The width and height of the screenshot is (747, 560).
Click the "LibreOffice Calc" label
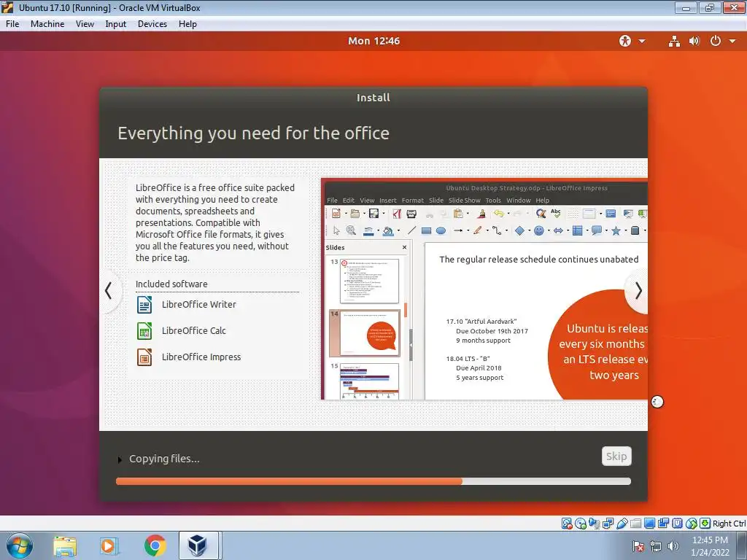click(193, 330)
